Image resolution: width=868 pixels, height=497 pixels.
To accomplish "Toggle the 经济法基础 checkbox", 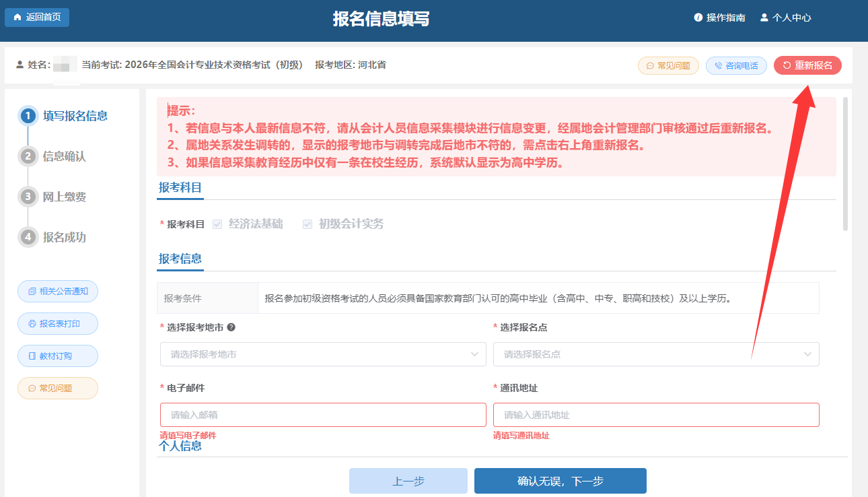I will [217, 224].
